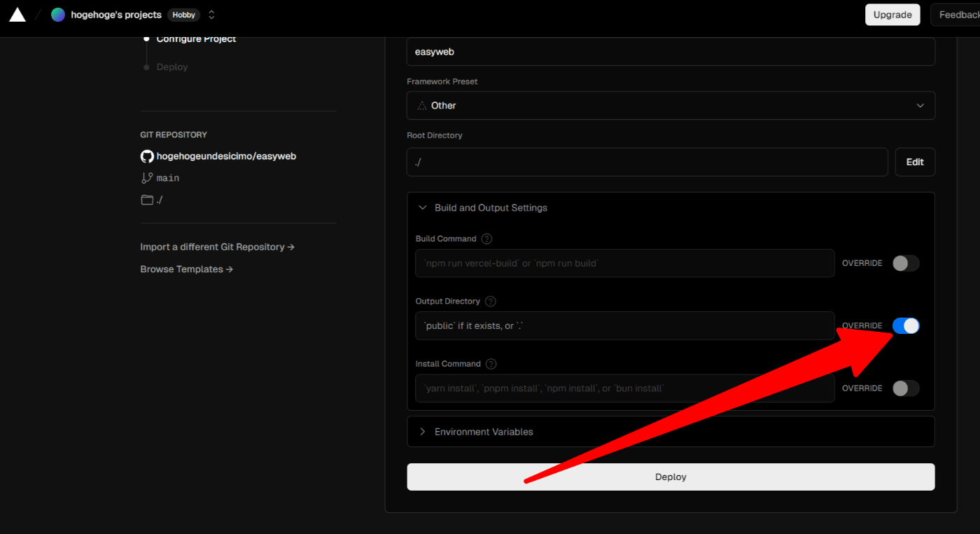Viewport: 980px width, 534px height.
Task: Click the hogehoge's projects avatar
Action: tap(58, 15)
